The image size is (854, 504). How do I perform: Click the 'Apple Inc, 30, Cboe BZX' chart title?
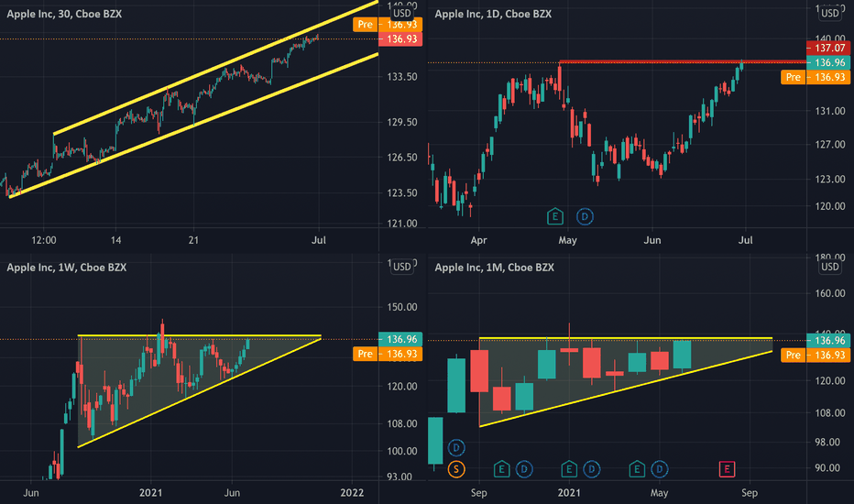[64, 14]
